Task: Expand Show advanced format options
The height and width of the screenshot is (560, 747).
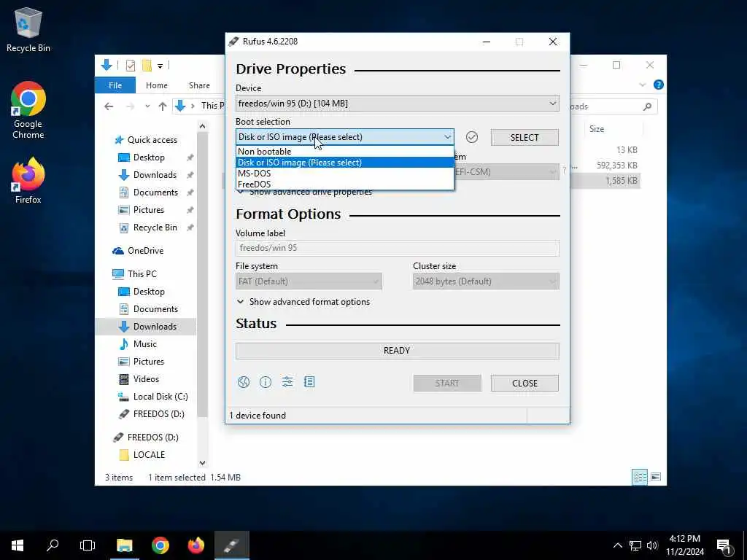Action: (x=303, y=302)
